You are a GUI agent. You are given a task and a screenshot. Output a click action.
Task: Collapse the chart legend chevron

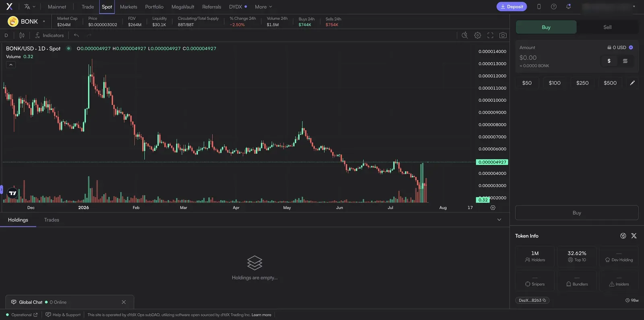coord(11,65)
